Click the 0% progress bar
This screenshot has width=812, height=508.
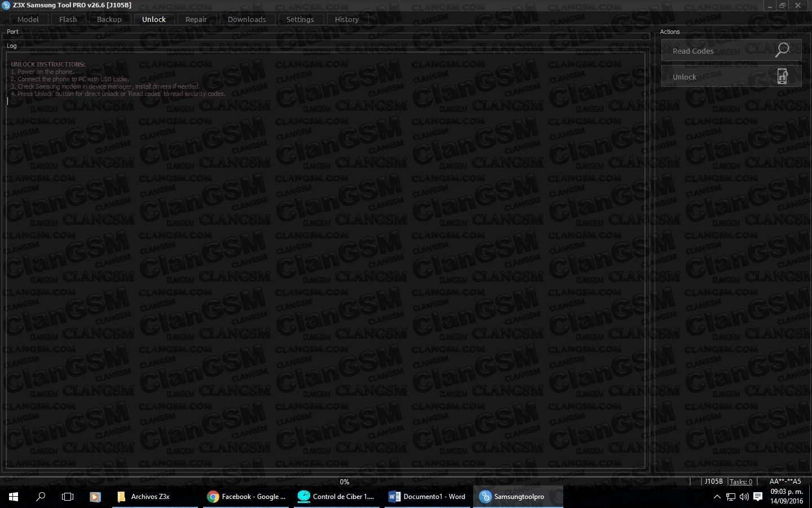(x=345, y=481)
